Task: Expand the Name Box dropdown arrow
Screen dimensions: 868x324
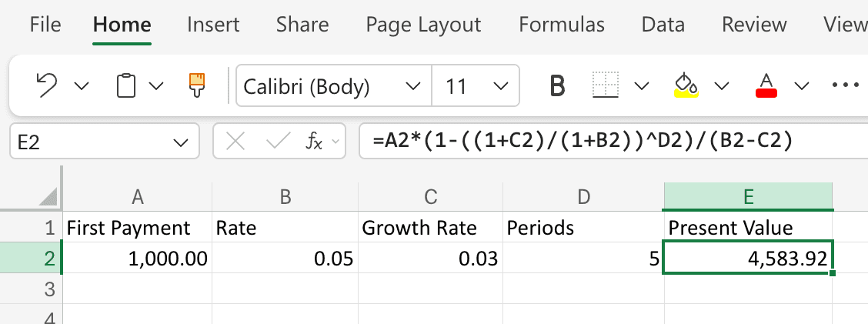Action: pyautogui.click(x=181, y=142)
